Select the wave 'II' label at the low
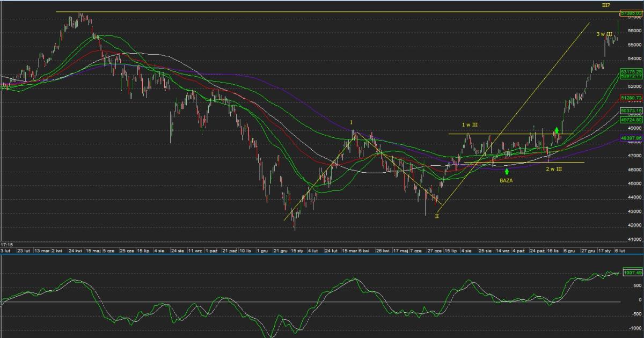644x338 pixels. point(436,216)
